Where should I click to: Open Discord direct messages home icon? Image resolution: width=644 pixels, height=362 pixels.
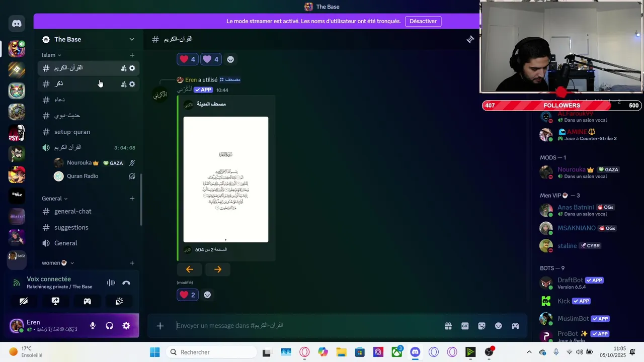coord(17,24)
